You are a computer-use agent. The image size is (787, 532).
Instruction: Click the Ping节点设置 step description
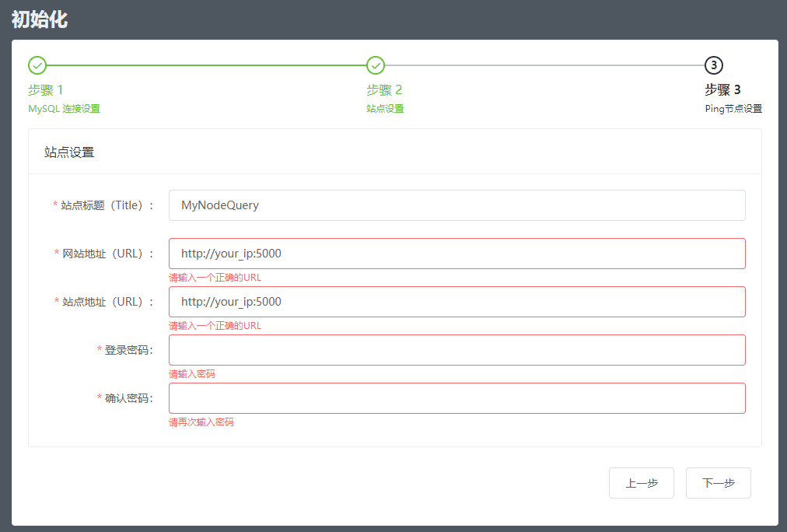tap(733, 109)
